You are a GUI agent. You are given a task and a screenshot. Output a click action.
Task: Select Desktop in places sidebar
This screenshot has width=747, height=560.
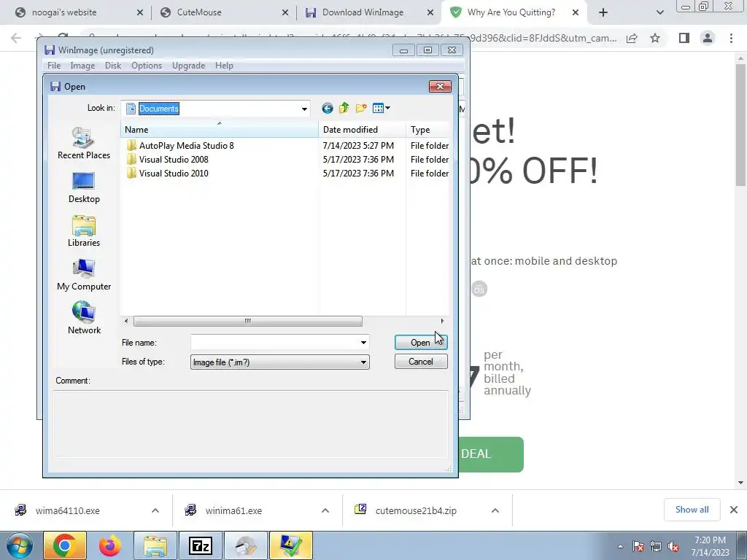[x=84, y=187]
